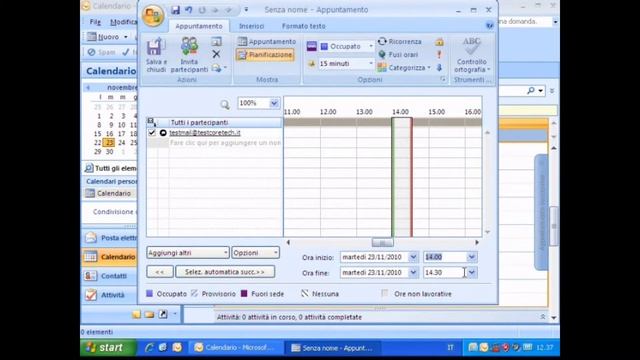Open Ora fine time dropdown arrow
The height and width of the screenshot is (360, 640).
pos(472,273)
